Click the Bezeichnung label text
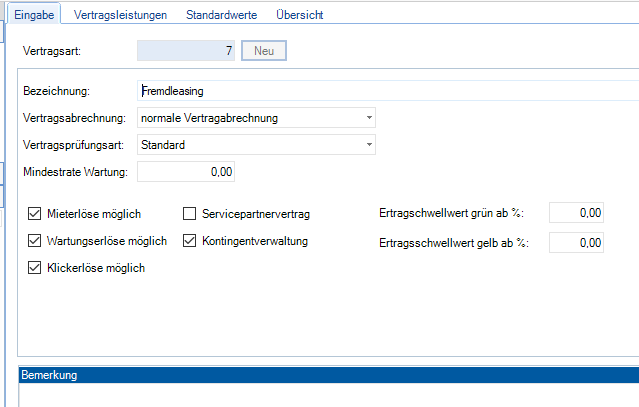The height and width of the screenshot is (407, 639). (x=56, y=92)
